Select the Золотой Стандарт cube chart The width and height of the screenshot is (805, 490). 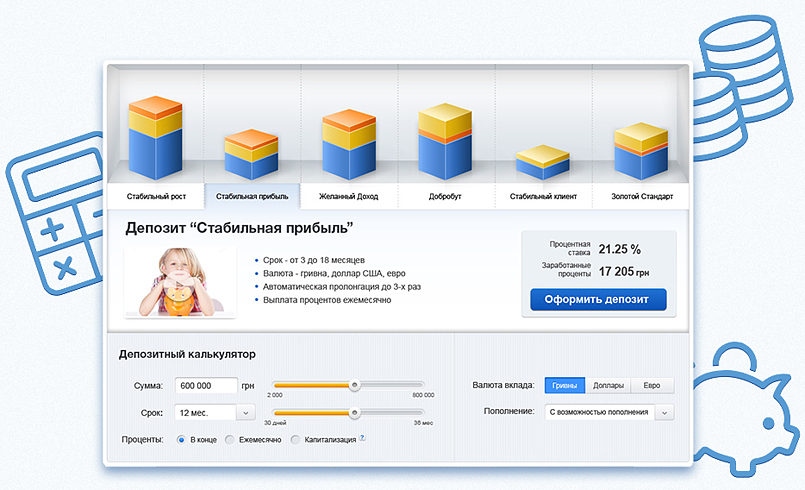641,152
